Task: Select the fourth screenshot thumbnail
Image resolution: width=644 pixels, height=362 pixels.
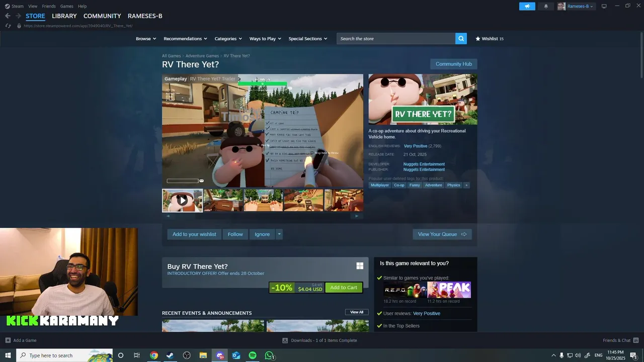Action: (303, 200)
